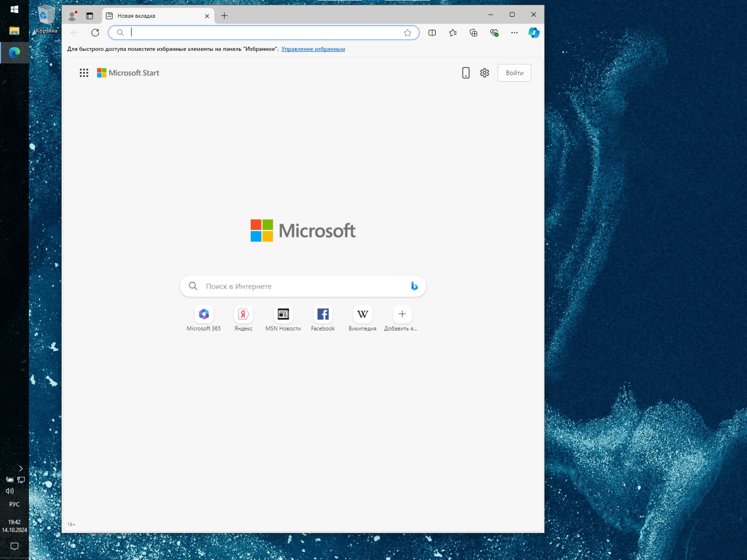Open the Windows Start button
Screen dimensions: 747x560
click(x=14, y=9)
